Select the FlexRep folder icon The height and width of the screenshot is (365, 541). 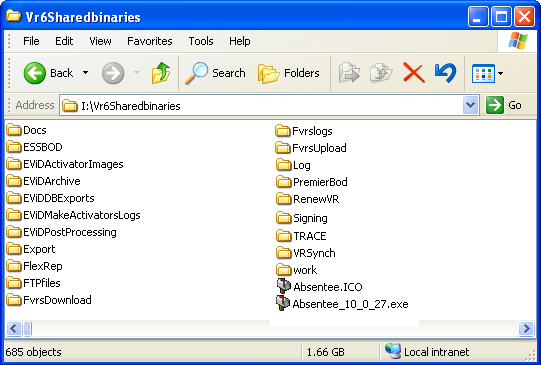tap(14, 266)
